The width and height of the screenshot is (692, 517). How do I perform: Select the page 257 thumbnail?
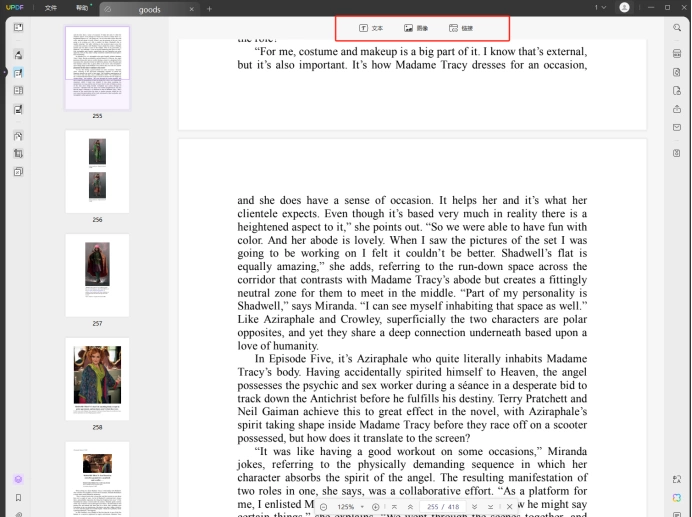(x=97, y=275)
